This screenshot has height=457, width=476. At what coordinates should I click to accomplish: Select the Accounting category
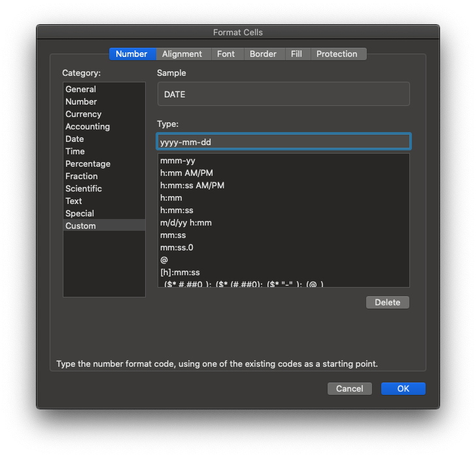point(88,127)
